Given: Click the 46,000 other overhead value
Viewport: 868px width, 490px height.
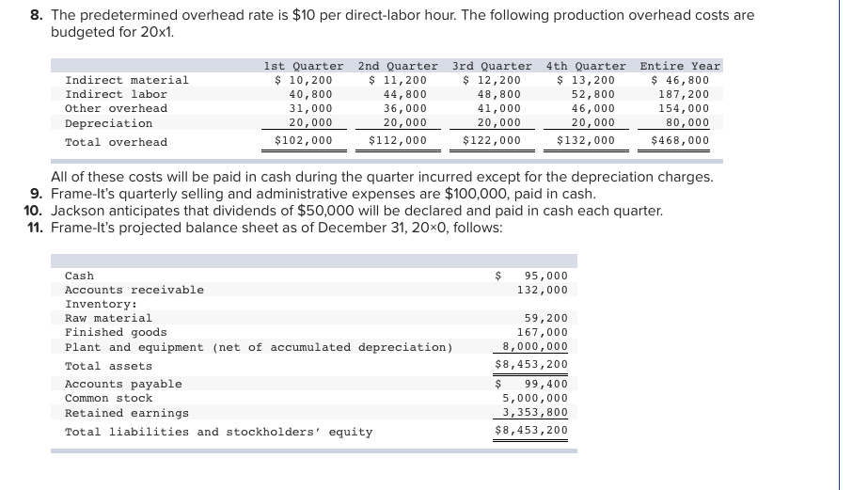Looking at the screenshot, I should [x=593, y=108].
